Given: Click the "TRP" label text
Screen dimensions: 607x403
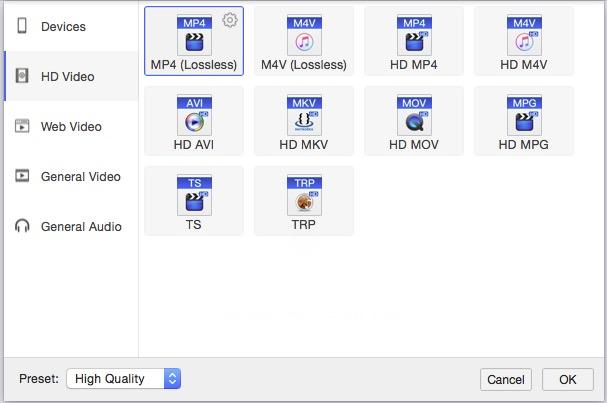Looking at the screenshot, I should (x=304, y=225).
